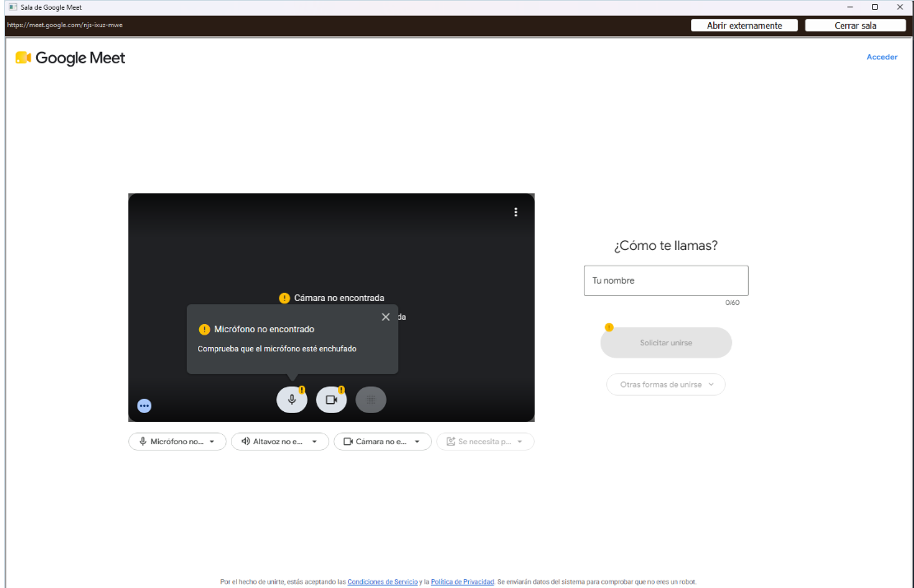
Task: Click the Cámara no encontrada message
Action: coord(339,298)
